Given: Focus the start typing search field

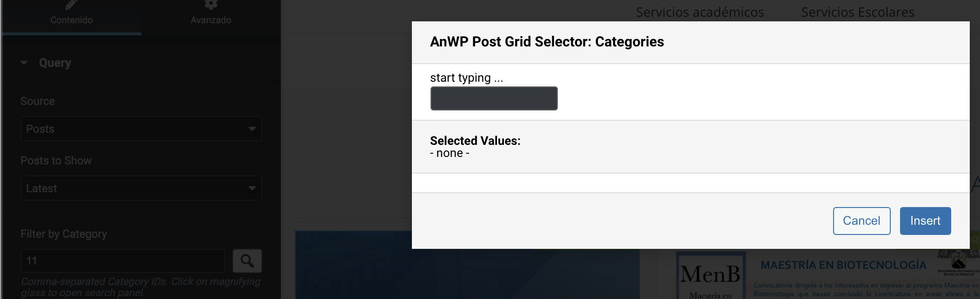Looking at the screenshot, I should pyautogui.click(x=494, y=98).
